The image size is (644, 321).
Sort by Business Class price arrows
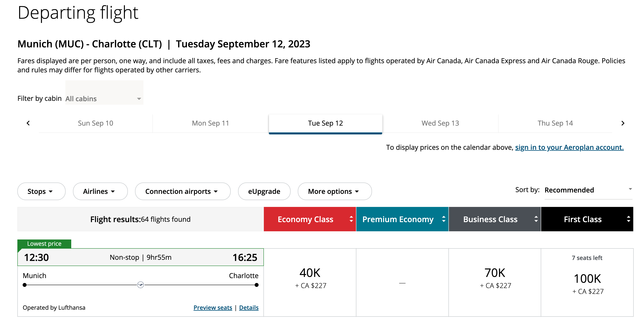(x=536, y=219)
